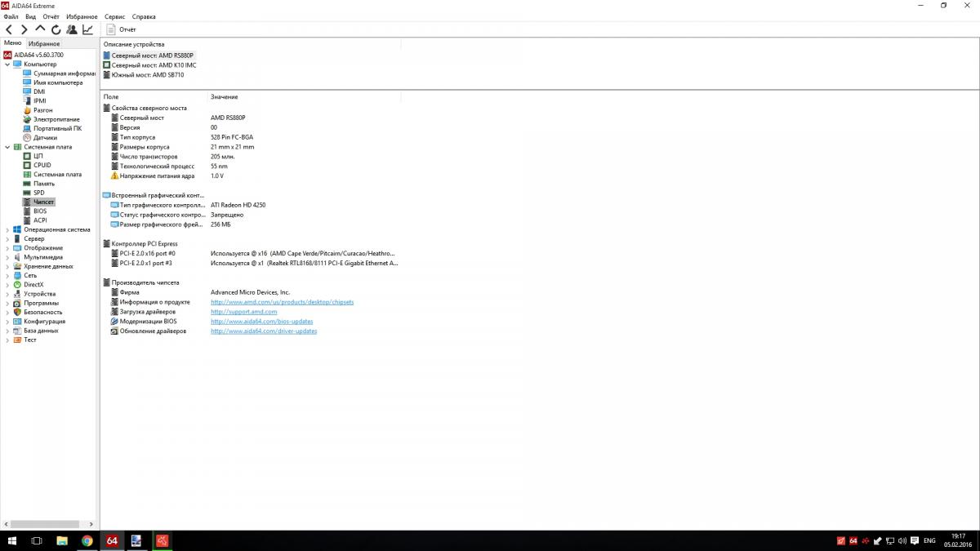The height and width of the screenshot is (551, 980).
Task: Click the База данных icon
Action: click(17, 331)
